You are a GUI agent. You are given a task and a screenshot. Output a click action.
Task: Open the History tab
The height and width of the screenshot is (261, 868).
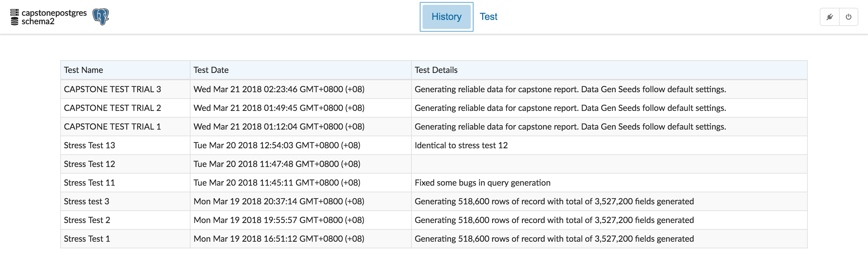pyautogui.click(x=446, y=17)
